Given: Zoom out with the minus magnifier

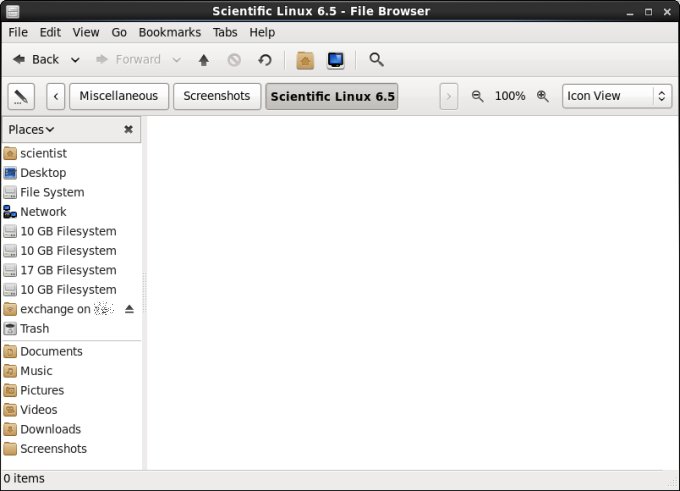Looking at the screenshot, I should click(x=477, y=96).
